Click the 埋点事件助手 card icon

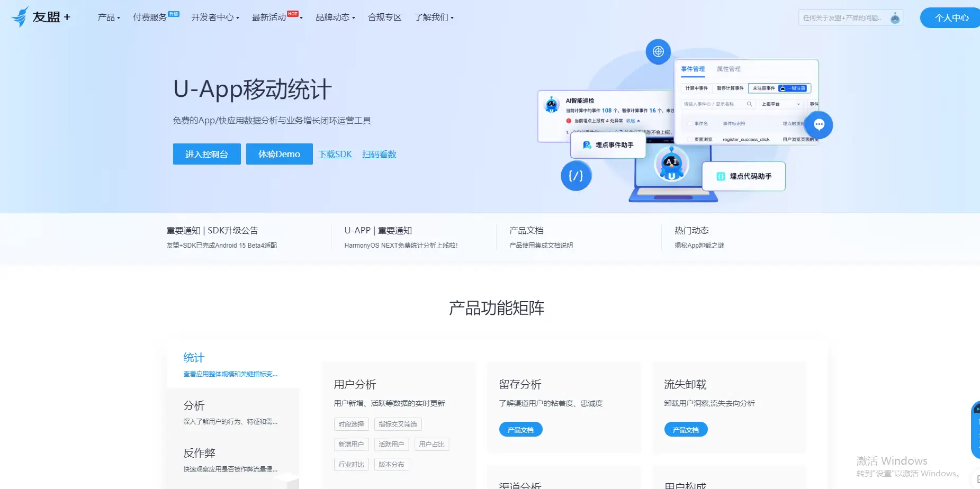587,145
